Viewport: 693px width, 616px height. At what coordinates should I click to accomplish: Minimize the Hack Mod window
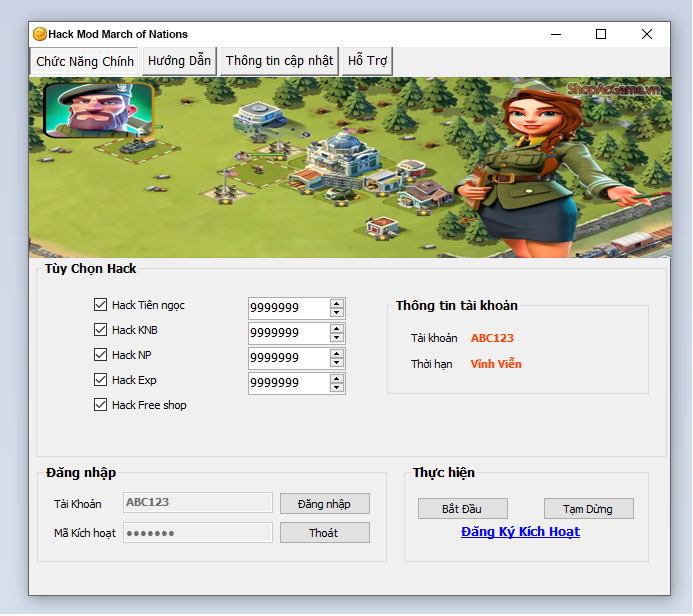(556, 34)
